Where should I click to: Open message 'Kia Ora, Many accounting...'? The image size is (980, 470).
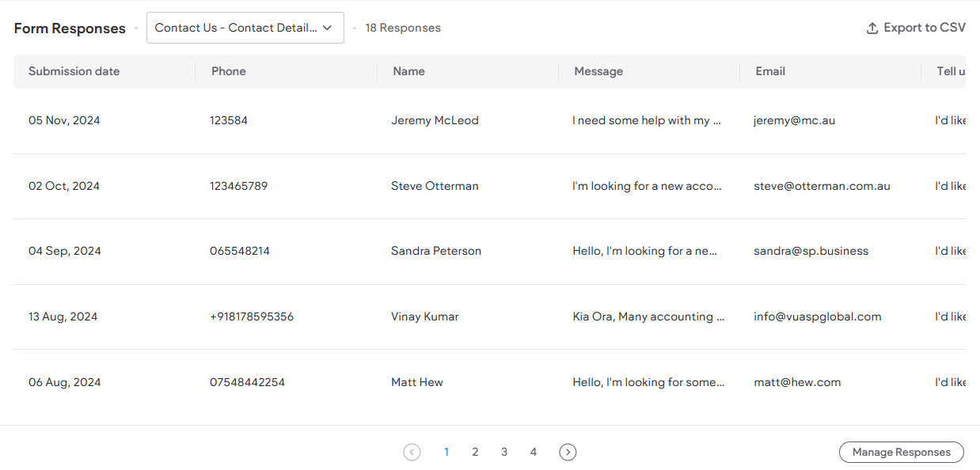(x=649, y=316)
